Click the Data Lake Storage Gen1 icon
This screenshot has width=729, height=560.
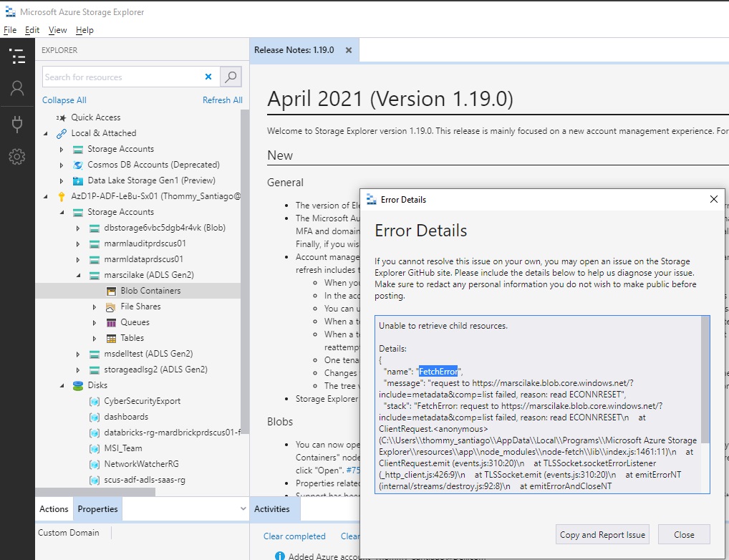point(78,181)
